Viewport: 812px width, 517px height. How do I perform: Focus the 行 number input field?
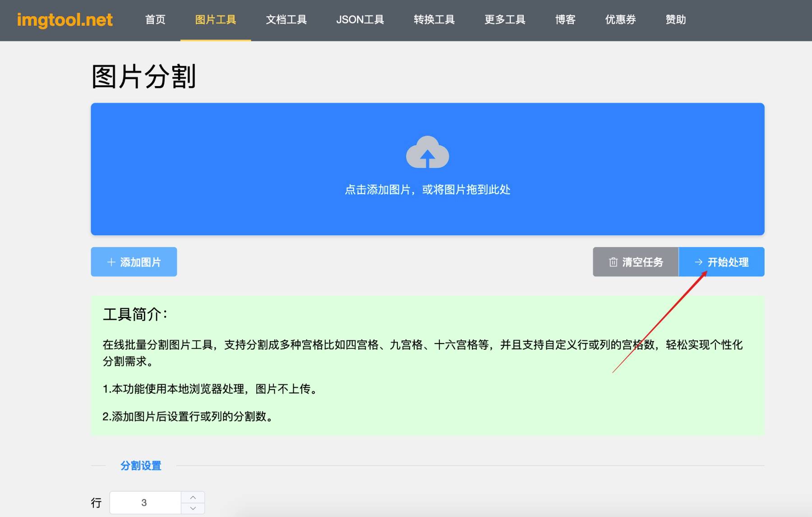coord(145,503)
